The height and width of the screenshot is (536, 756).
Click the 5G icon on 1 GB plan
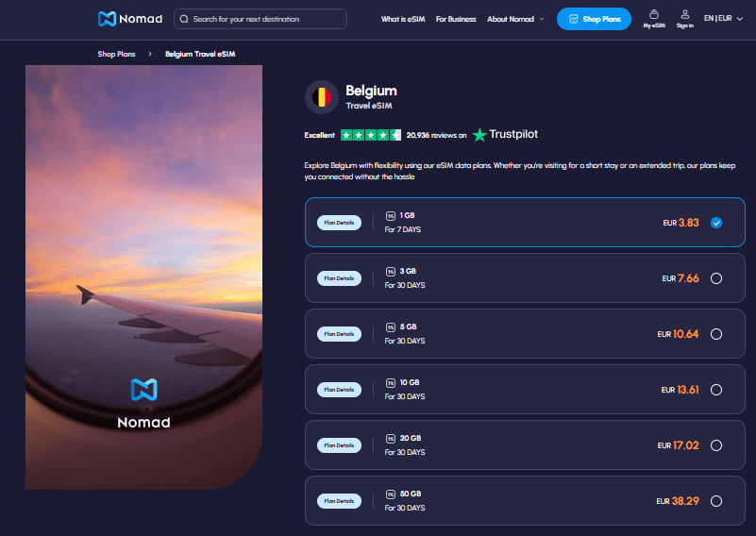391,216
